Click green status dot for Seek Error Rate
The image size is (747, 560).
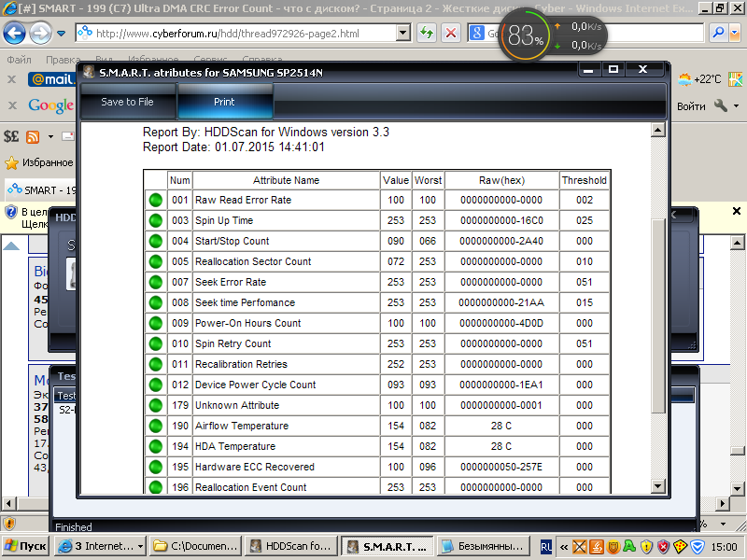point(156,282)
